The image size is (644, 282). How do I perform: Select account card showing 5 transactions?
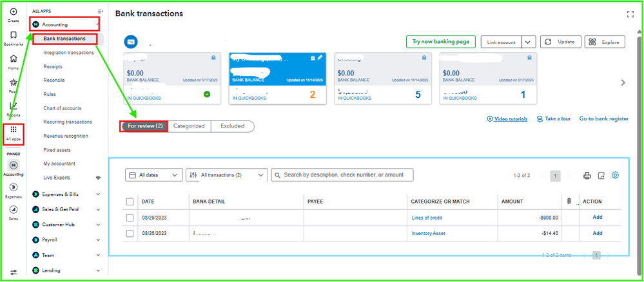click(383, 79)
